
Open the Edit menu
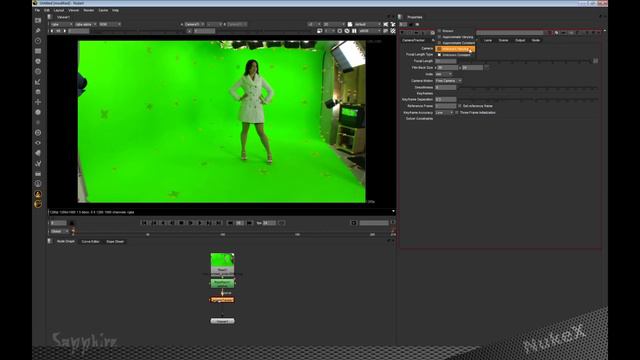tap(47, 10)
